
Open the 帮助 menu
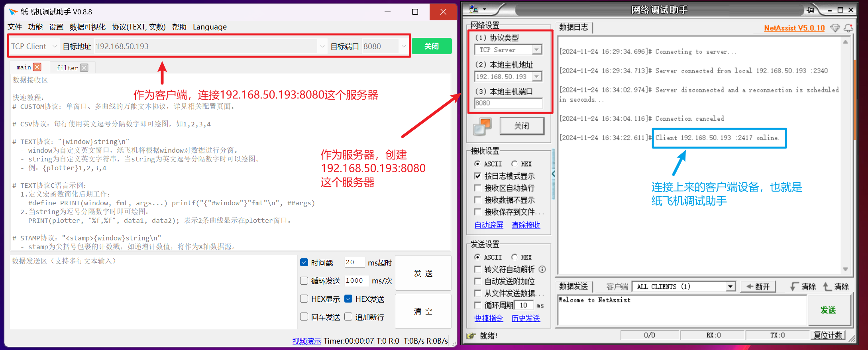[179, 27]
